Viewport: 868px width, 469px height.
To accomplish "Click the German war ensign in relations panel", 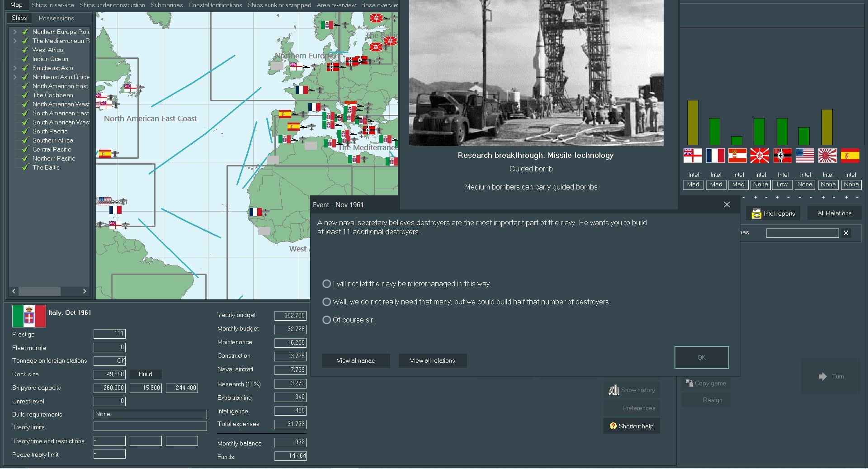I will pyautogui.click(x=783, y=156).
